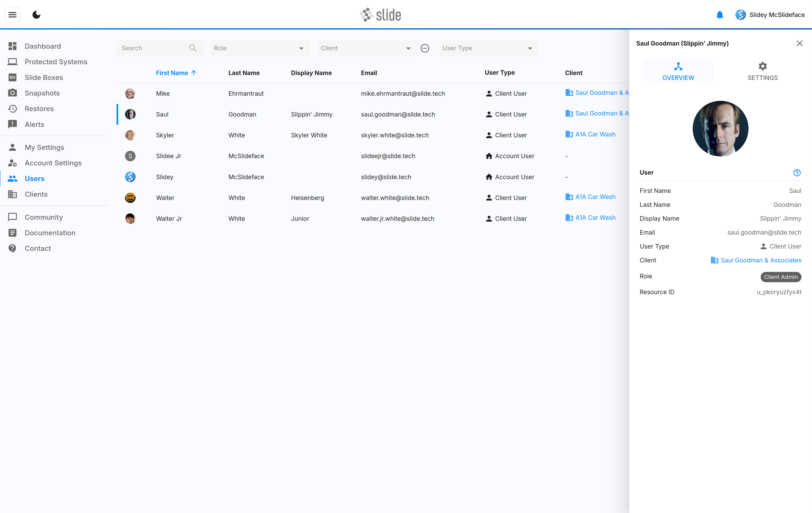Open Slidey McSlideface account menu
The width and height of the screenshot is (812, 513).
click(x=770, y=15)
